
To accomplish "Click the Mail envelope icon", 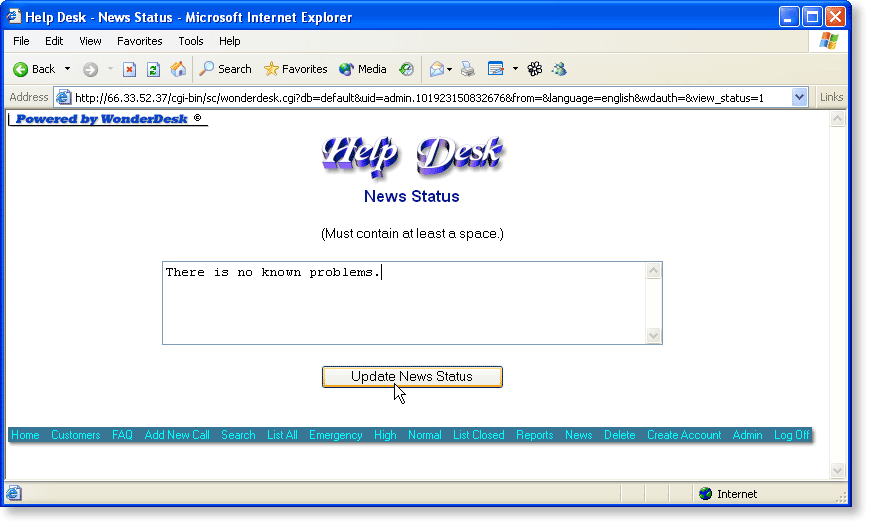I will coord(437,69).
